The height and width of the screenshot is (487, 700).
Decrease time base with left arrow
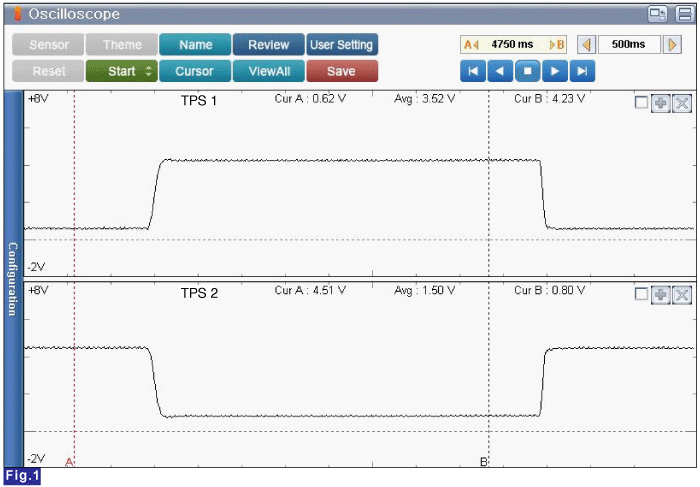[x=587, y=45]
